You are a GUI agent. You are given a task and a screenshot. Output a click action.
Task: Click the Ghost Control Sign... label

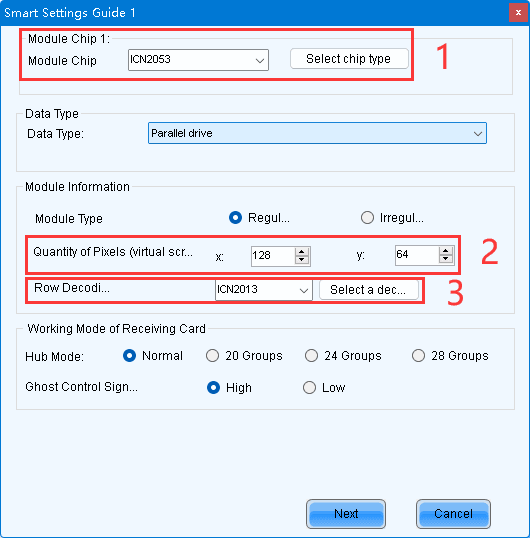[x=81, y=387]
